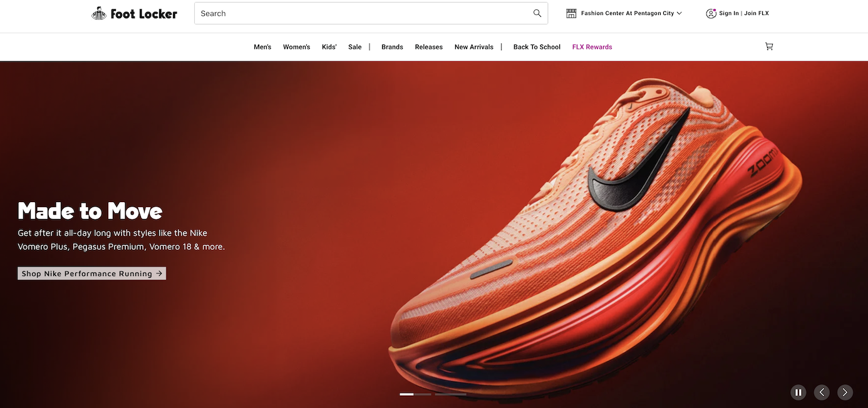Click the storefront icon beside Fashion Center
This screenshot has width=868, height=408.
(x=571, y=13)
